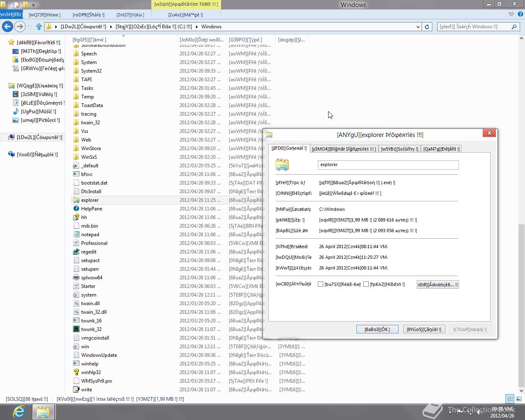
Task: Open the Manage ribbon tab
Action: pos(186,15)
